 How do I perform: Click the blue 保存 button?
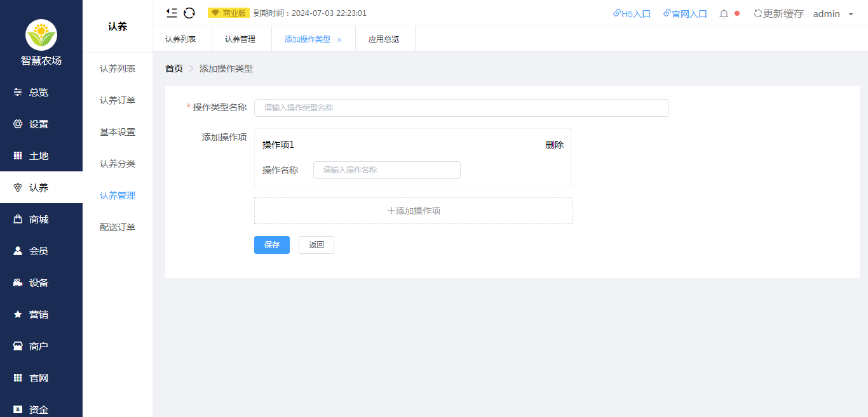pyautogui.click(x=272, y=245)
